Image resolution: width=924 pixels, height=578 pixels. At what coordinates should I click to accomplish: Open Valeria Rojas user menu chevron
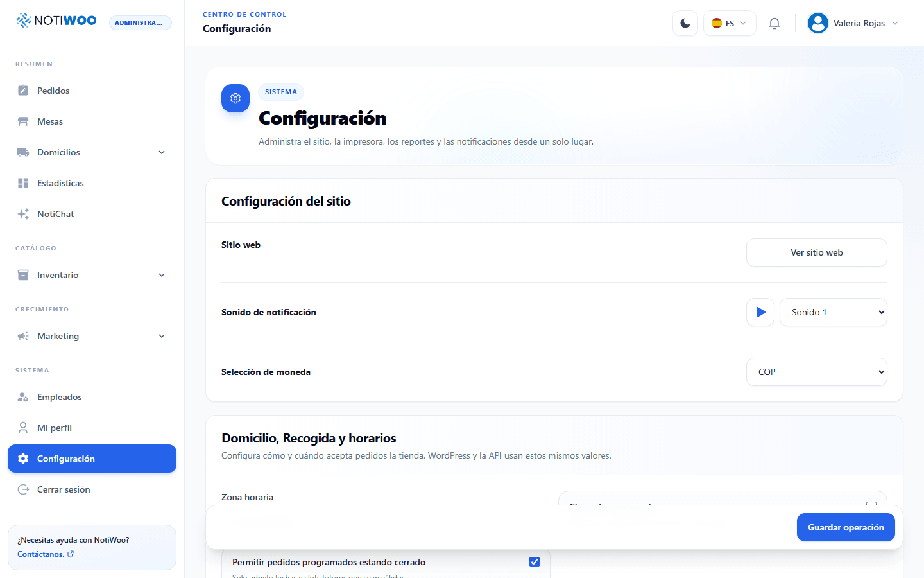pos(895,23)
